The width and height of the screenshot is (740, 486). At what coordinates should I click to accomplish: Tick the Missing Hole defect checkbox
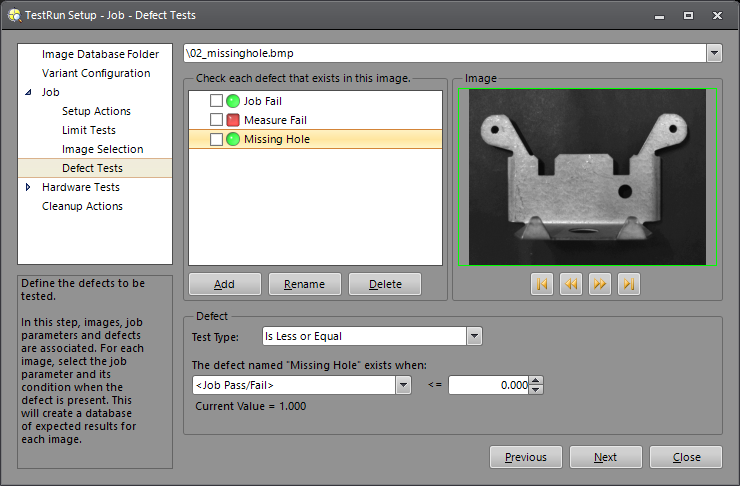[216, 139]
